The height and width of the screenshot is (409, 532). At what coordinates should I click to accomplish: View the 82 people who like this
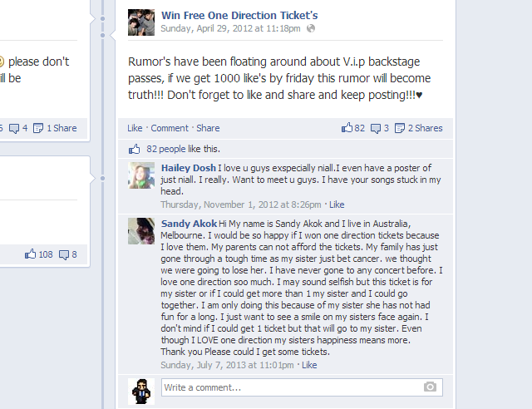[x=166, y=149]
